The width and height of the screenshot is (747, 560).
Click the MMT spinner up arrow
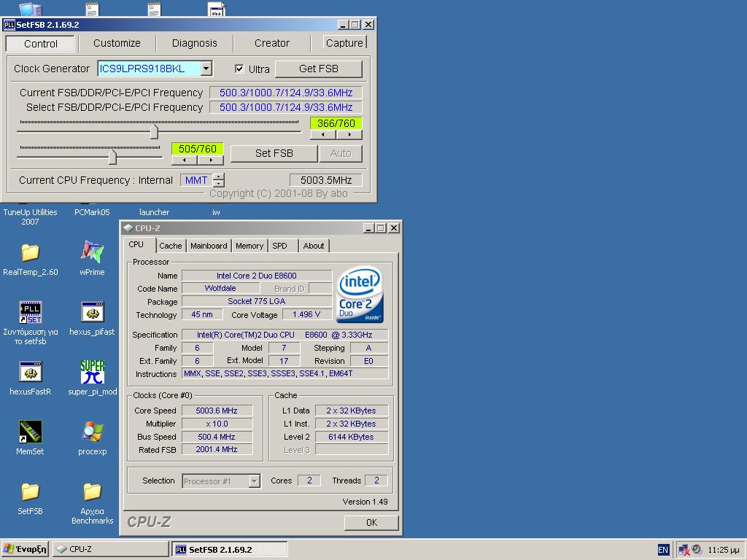click(219, 176)
